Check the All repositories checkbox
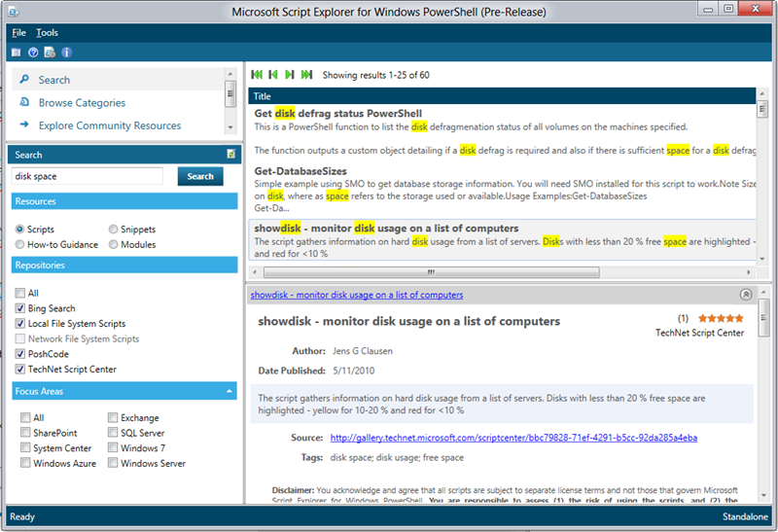 click(x=19, y=293)
